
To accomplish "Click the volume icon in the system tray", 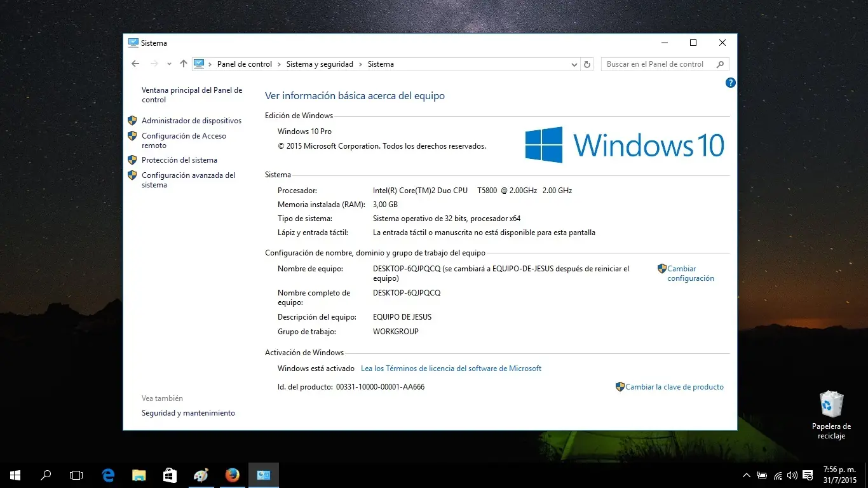I will click(792, 475).
